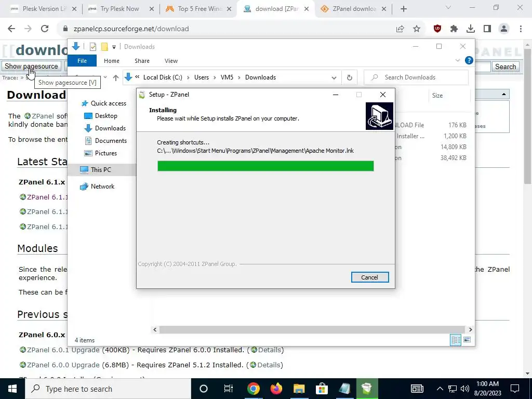Screen dimensions: 532x399
Task: Go back in Chrome
Action: coord(11,29)
